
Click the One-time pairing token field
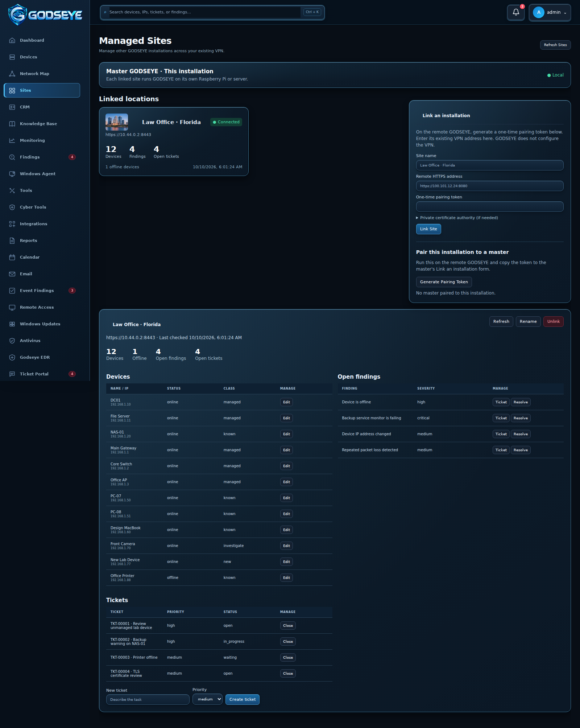[x=490, y=207]
